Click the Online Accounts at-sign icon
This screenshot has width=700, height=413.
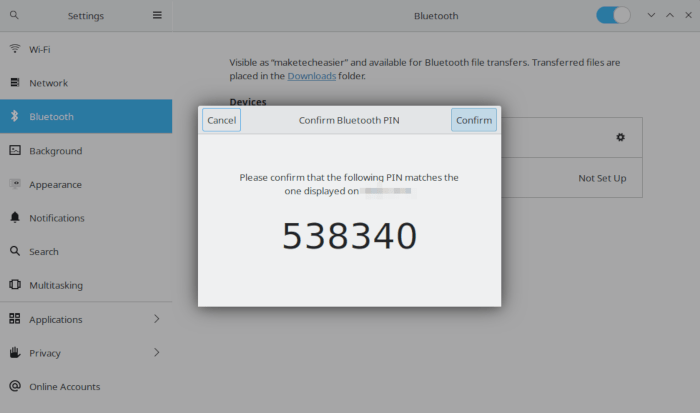coord(15,386)
